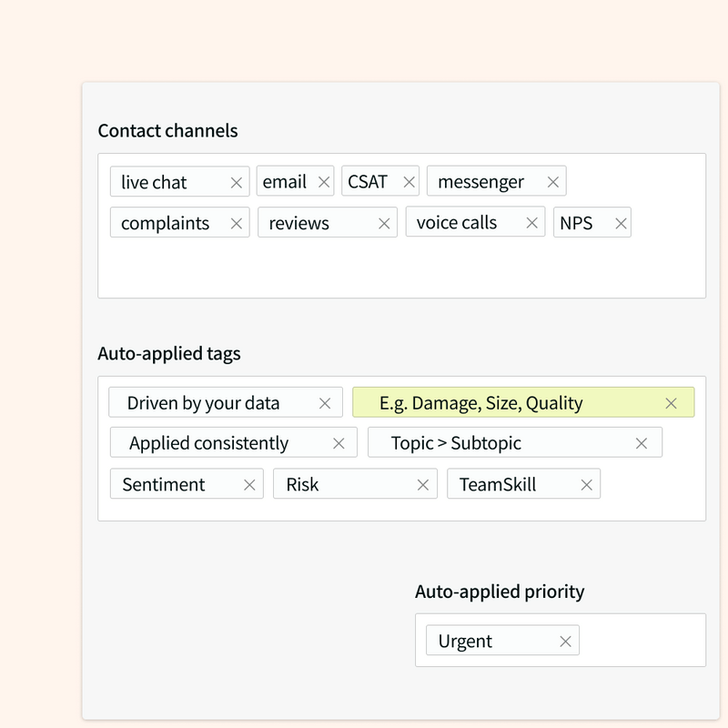The width and height of the screenshot is (728, 728).
Task: Delete the CSAT tag
Action: pyautogui.click(x=409, y=183)
